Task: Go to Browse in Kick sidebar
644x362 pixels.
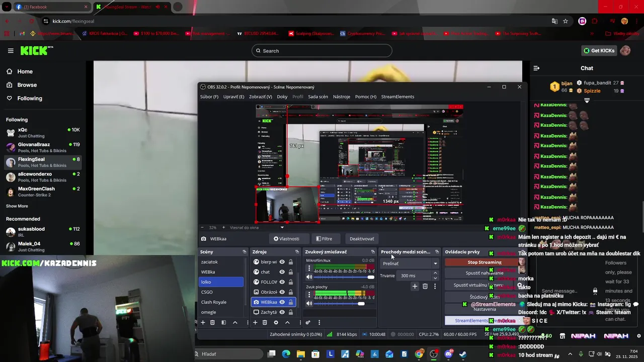Action: 27,85
